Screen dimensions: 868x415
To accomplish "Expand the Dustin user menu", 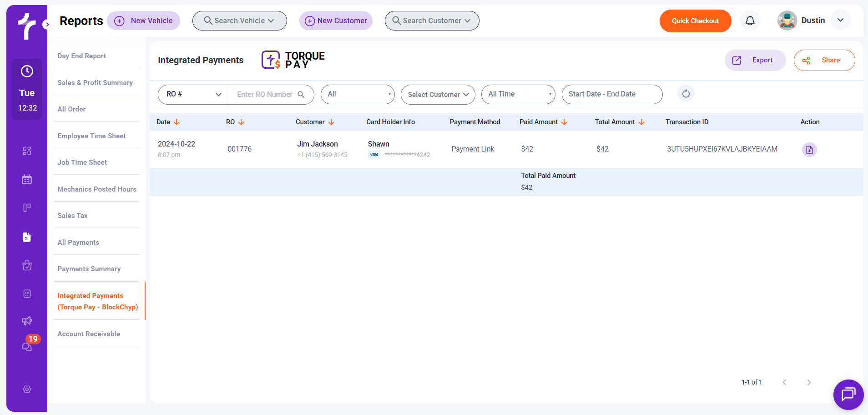I will coord(840,20).
